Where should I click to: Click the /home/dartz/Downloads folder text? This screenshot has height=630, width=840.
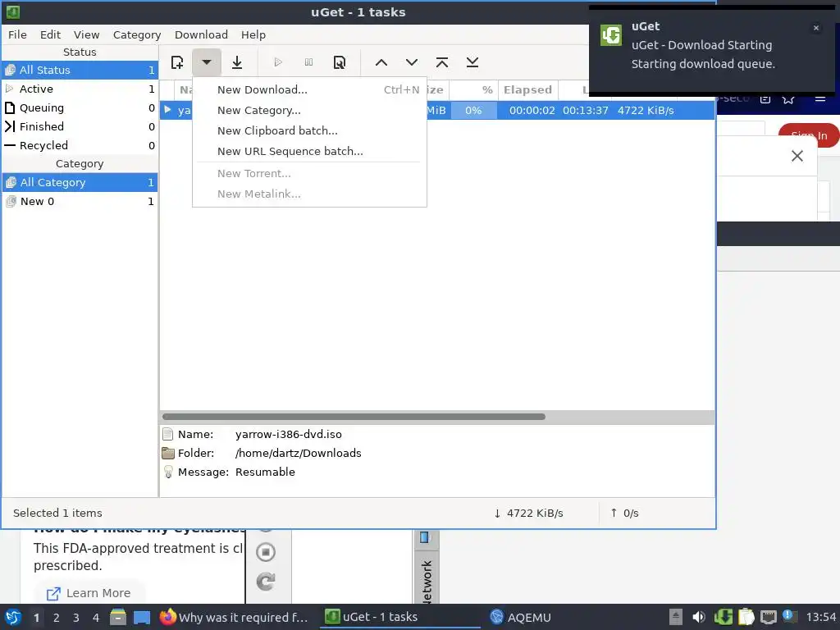(298, 453)
